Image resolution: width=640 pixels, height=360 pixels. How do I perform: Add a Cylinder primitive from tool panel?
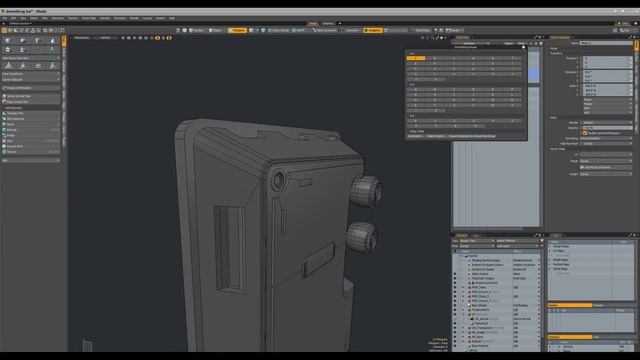pyautogui.click(x=38, y=40)
